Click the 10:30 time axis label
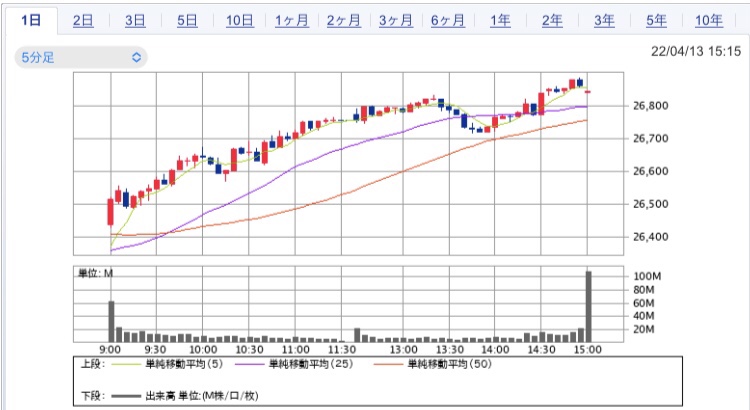Screen dimensions: 750x410 [249, 350]
